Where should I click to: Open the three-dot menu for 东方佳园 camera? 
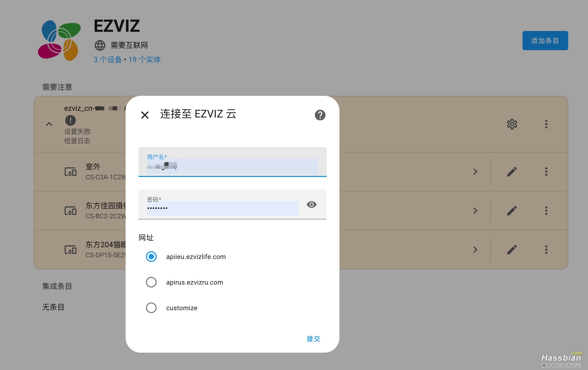tap(546, 211)
